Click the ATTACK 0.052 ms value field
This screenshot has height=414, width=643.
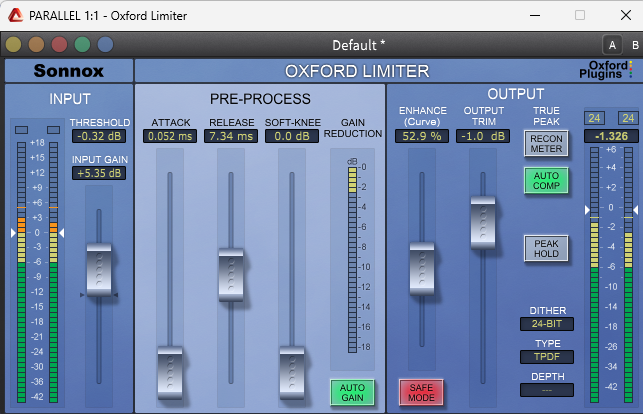pyautogui.click(x=170, y=136)
